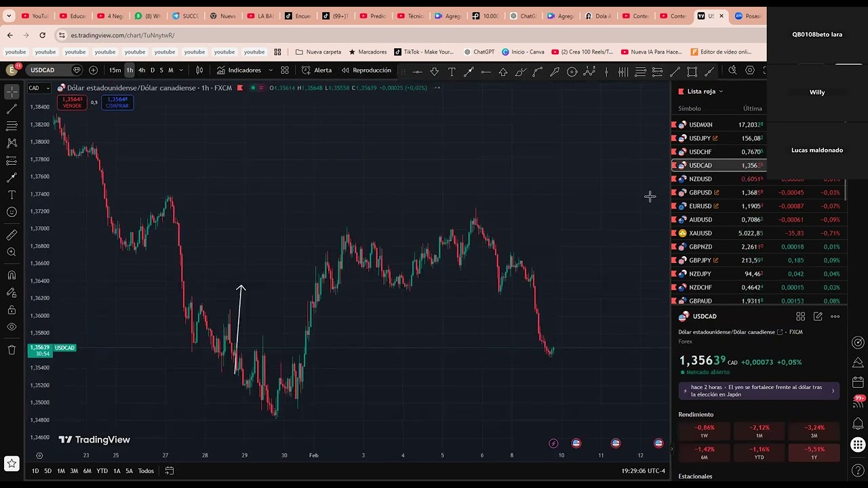Open favorites star toolbar button

12,464
